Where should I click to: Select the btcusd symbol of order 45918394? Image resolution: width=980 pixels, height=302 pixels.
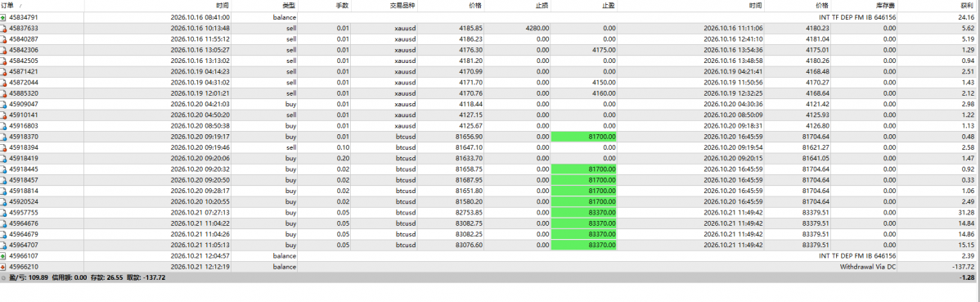(x=407, y=147)
